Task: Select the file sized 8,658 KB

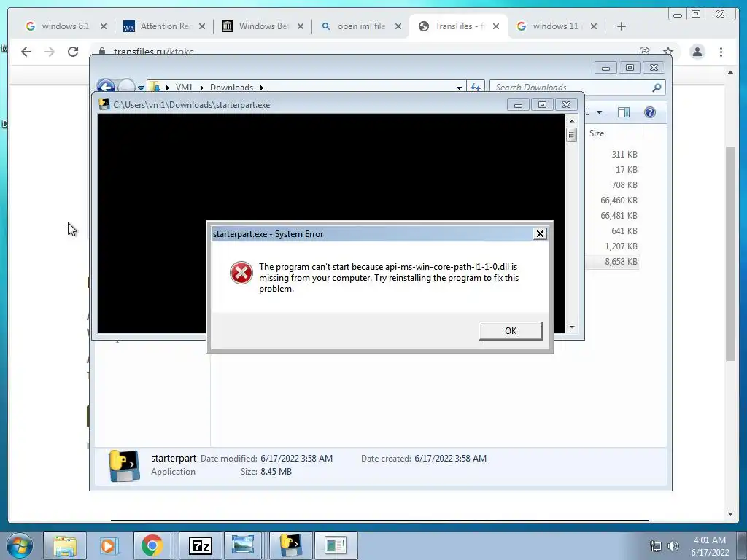Action: coord(622,262)
